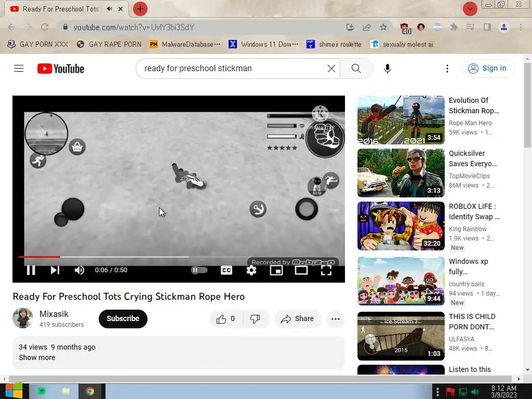Subscribe to the Mixasik channel
This screenshot has height=399, width=532.
[x=123, y=318]
